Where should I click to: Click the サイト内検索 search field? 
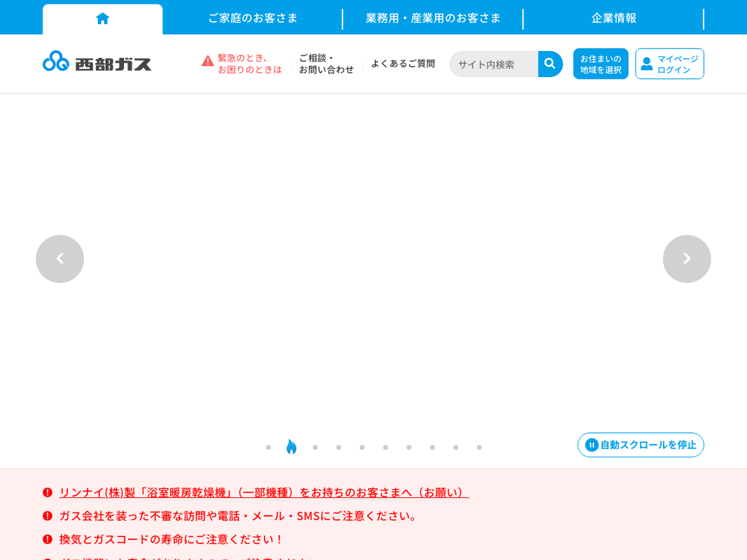click(x=494, y=64)
